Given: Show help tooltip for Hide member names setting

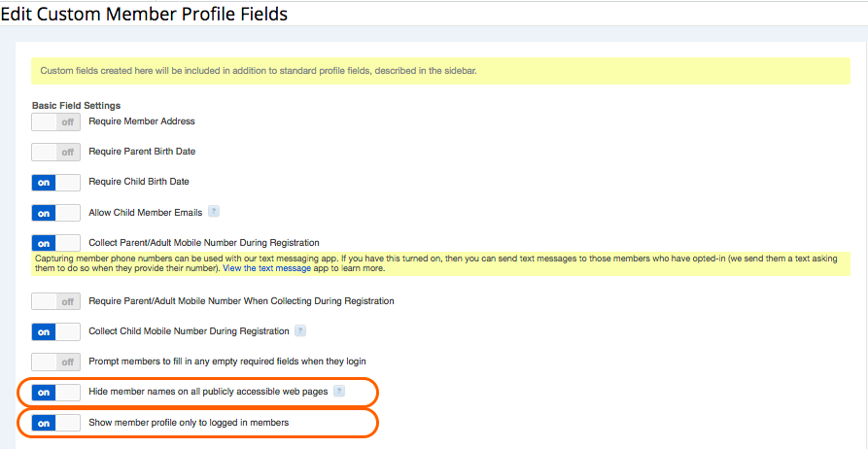Looking at the screenshot, I should [339, 392].
